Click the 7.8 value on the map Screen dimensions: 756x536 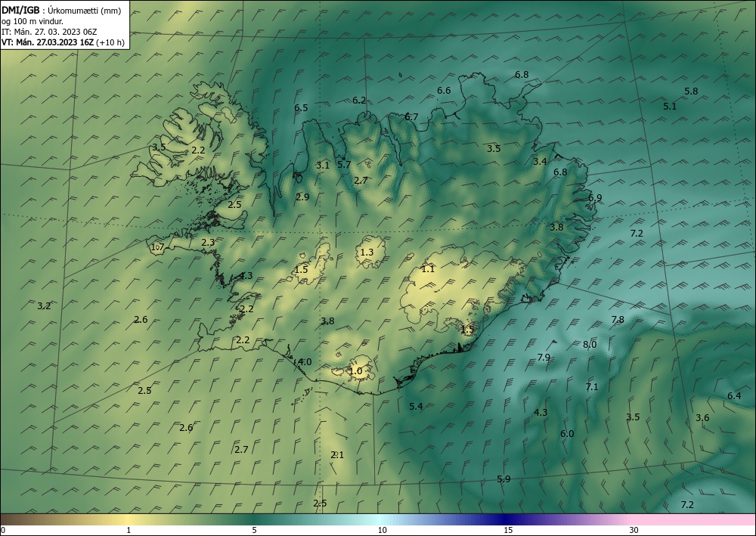tap(618, 320)
